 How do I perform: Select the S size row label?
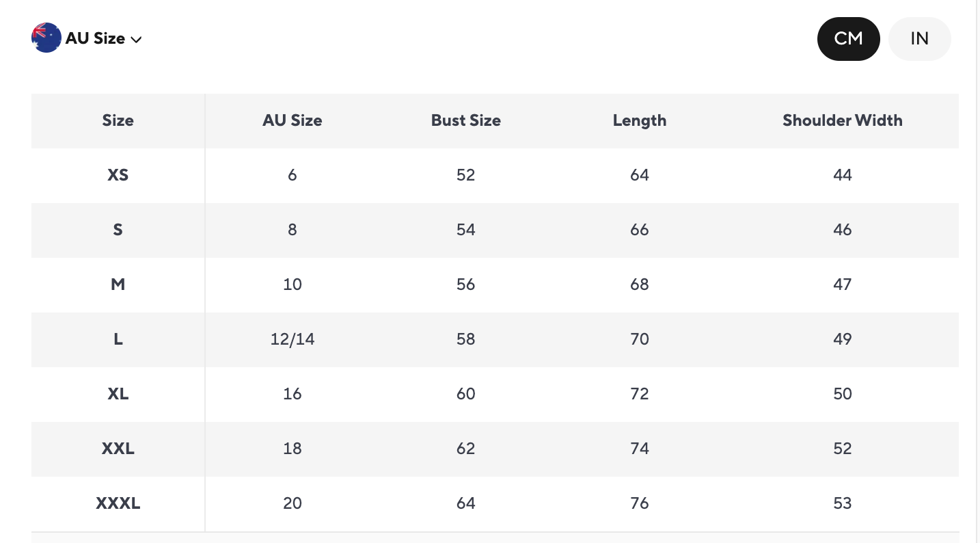(118, 230)
